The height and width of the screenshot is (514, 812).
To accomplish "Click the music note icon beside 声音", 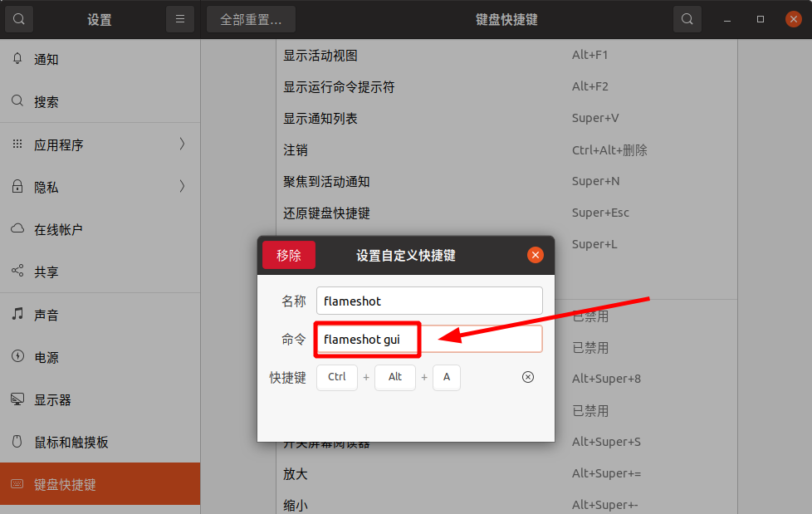I will tap(17, 314).
